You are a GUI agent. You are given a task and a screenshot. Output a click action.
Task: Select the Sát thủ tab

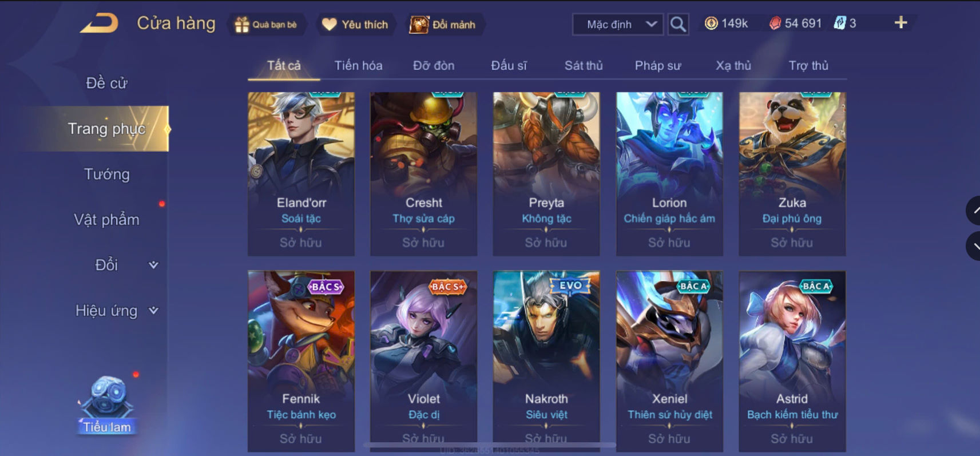(584, 66)
